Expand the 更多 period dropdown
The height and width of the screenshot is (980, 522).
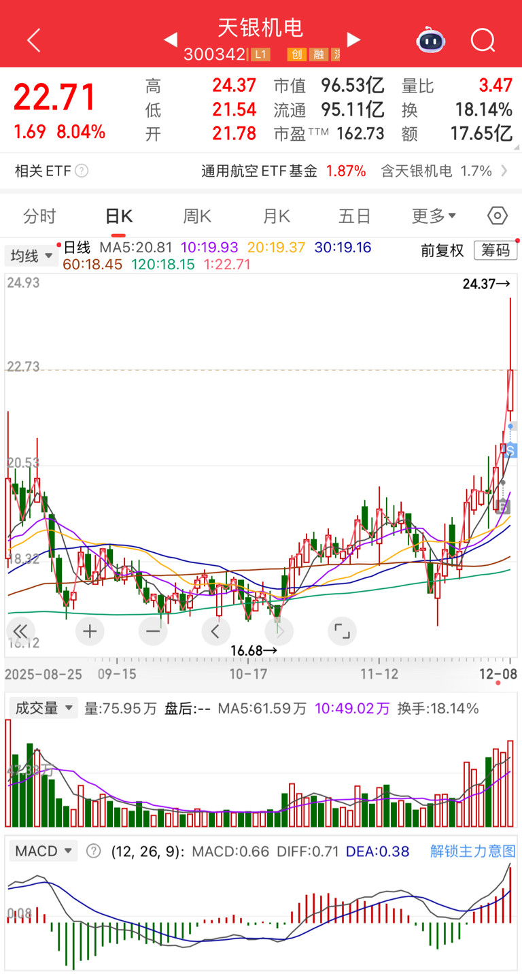click(x=434, y=216)
